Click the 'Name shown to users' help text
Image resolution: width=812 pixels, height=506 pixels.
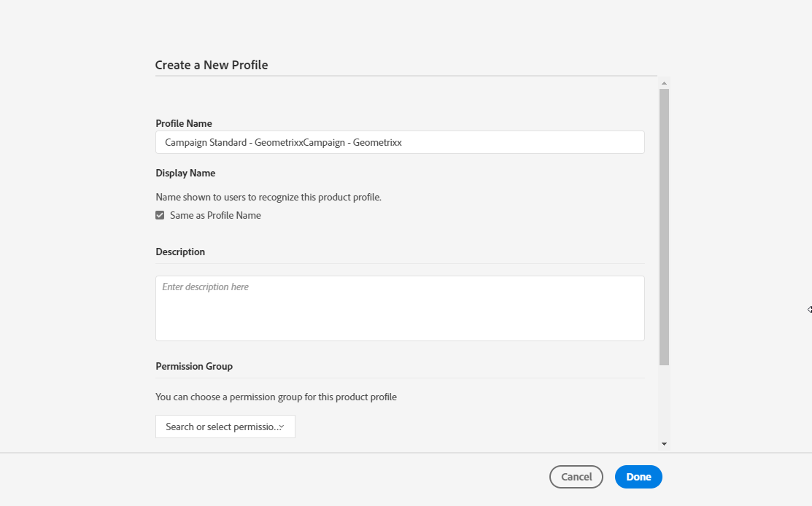coord(268,197)
